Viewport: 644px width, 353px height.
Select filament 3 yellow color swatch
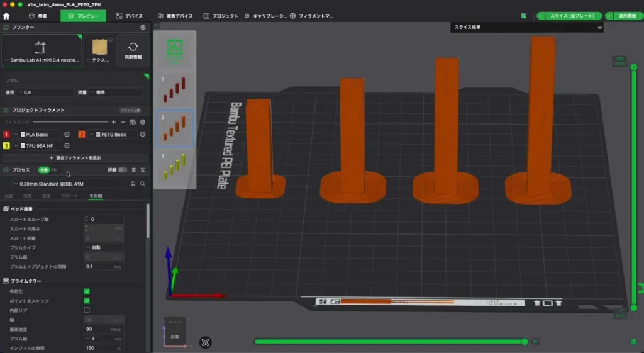(x=6, y=145)
